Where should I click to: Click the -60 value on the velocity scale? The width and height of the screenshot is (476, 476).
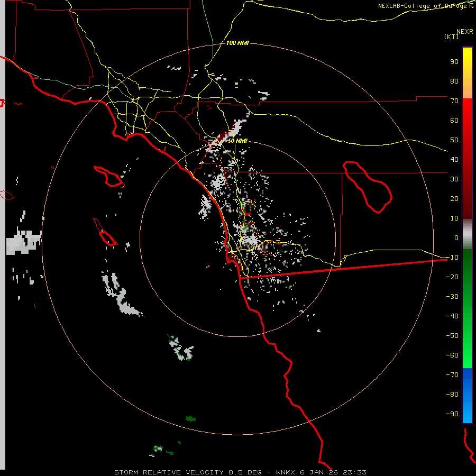452,355
